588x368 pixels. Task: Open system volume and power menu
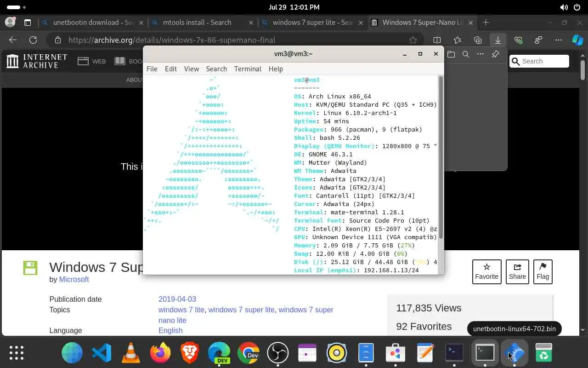tap(571, 7)
